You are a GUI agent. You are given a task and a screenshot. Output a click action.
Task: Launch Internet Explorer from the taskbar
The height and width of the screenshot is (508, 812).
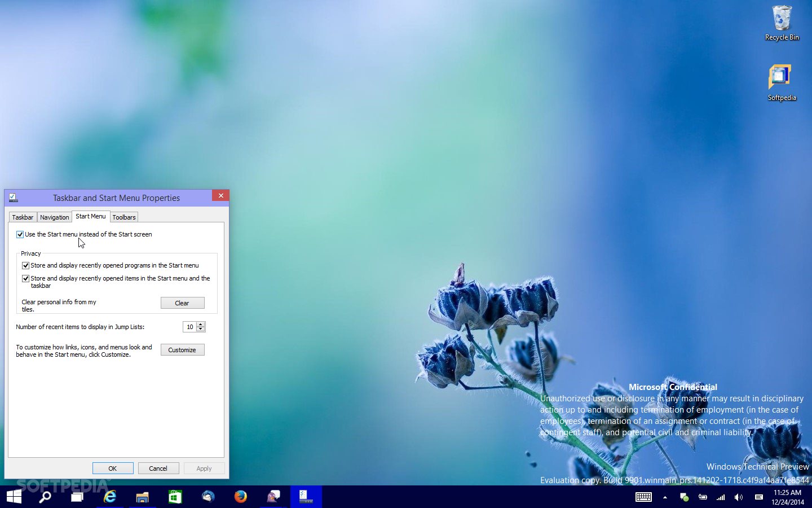click(110, 497)
